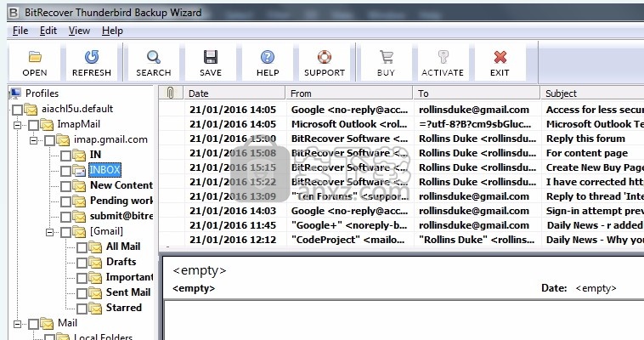Collapse the [Gmail] tree node
This screenshot has width=644, height=340.
tap(49, 232)
